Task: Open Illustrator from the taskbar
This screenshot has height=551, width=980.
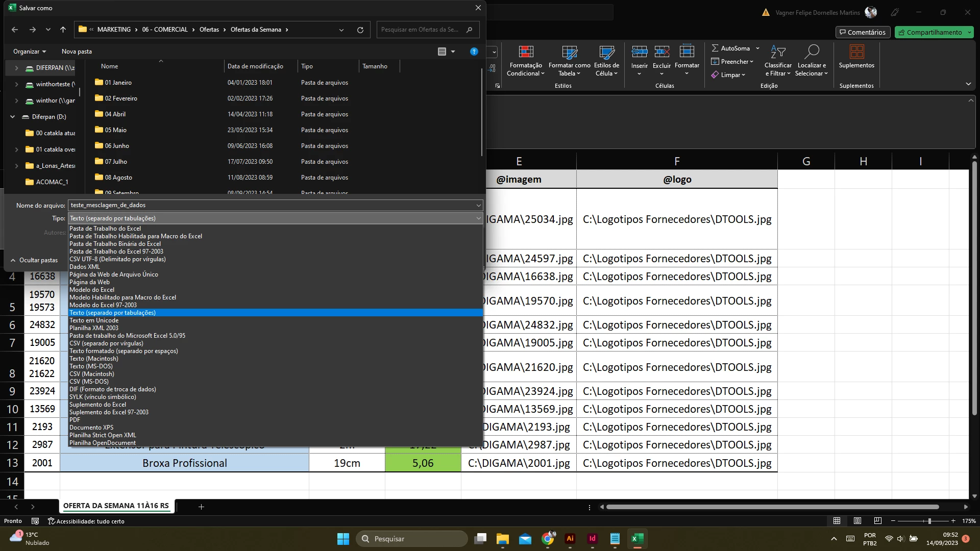Action: click(570, 539)
